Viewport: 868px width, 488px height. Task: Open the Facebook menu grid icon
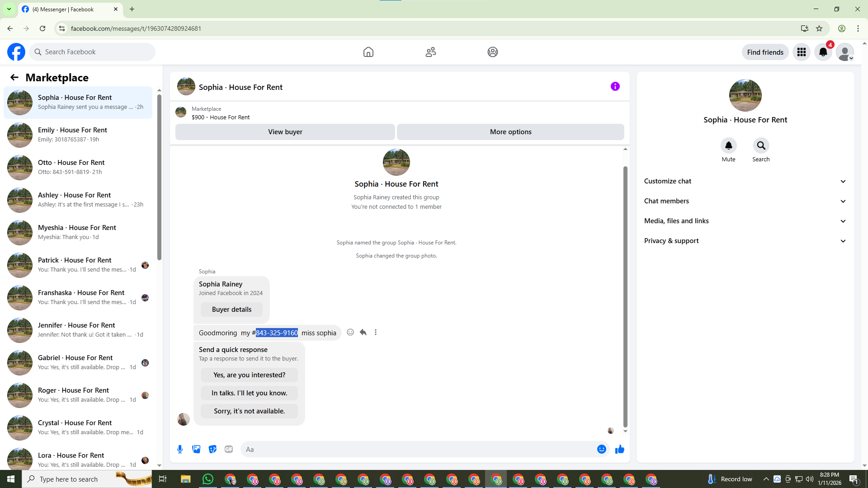coord(802,52)
